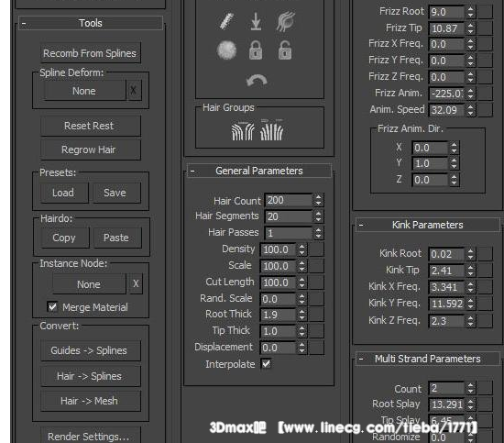Click the Frizz Anim. Dir. Y spinner
Image resolution: width=504 pixels, height=443 pixels.
point(454,163)
